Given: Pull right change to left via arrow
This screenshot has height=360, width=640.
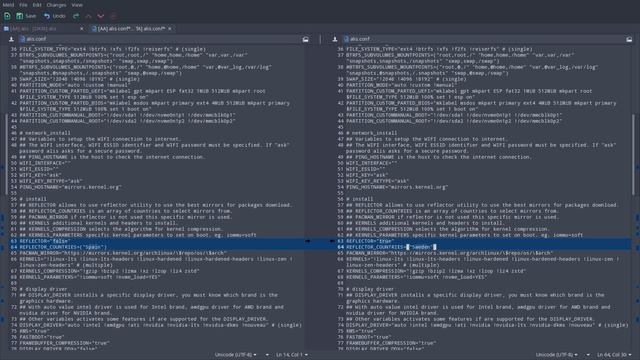Looking at the screenshot, I should [x=332, y=241].
